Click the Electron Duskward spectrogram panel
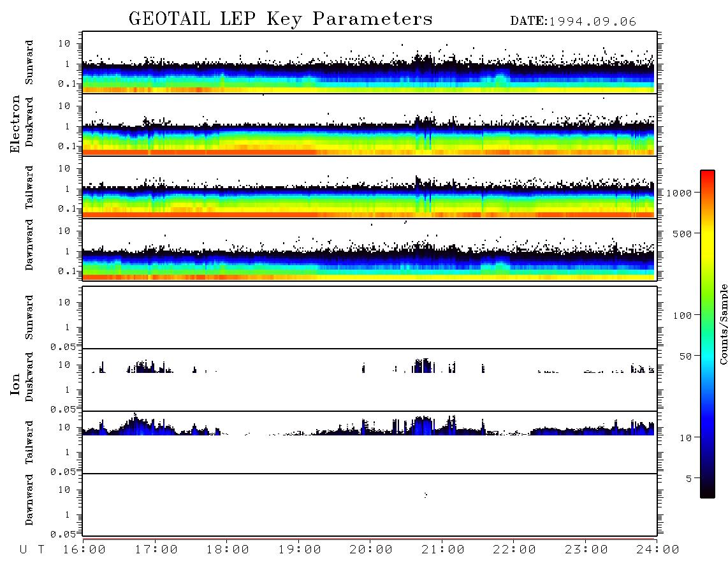Image resolution: width=728 pixels, height=561 pixels. tap(370, 124)
